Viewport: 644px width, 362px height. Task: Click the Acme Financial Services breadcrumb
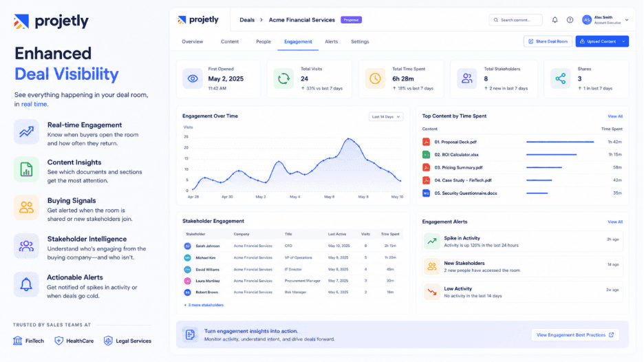pyautogui.click(x=302, y=20)
